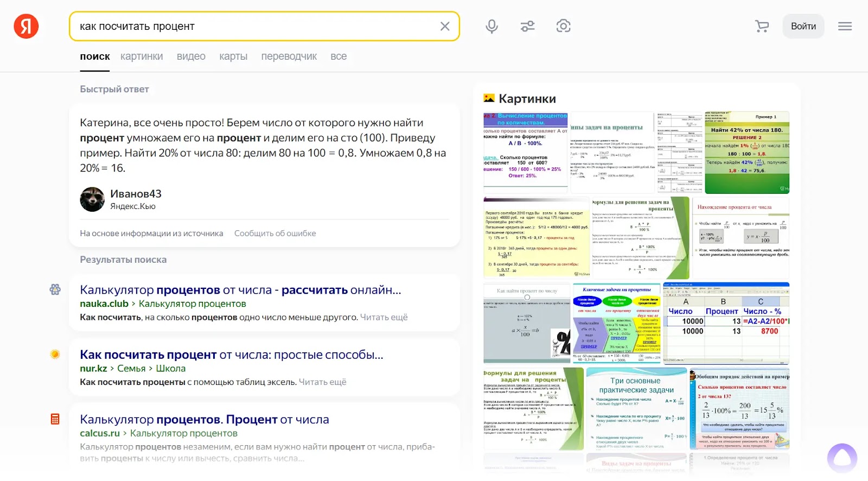Open thumbnail 'Нахождение процента от числа'
Viewport: 868px width, 481px height.
point(741,238)
